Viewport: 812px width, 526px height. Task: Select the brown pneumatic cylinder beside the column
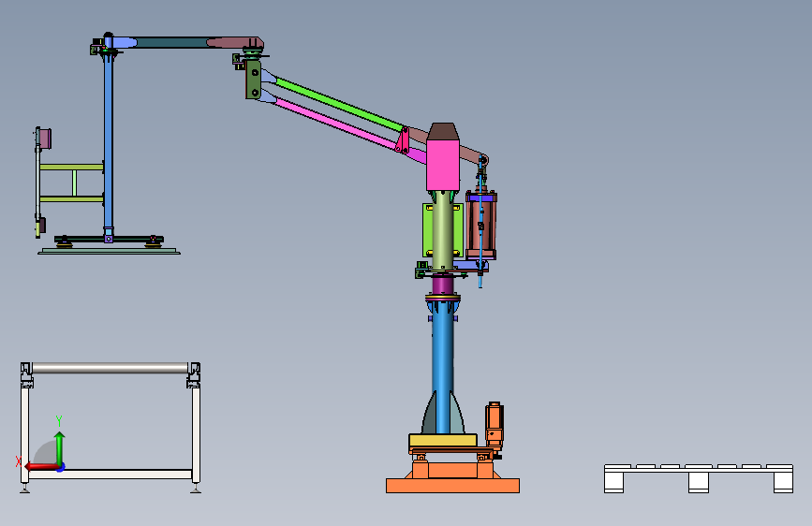[481, 225]
